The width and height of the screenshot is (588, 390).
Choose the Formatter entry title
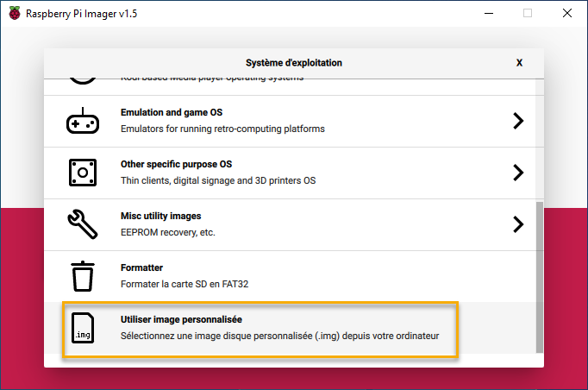click(x=141, y=267)
